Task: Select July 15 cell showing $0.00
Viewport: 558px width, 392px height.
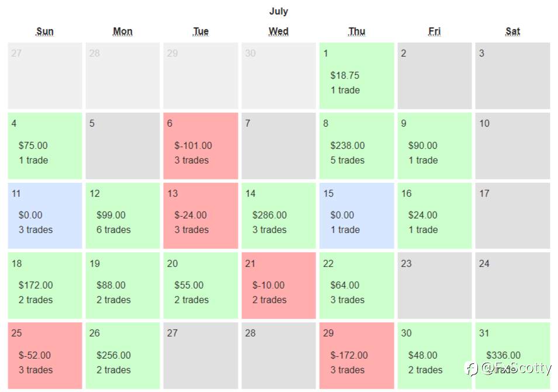Action: click(356, 216)
